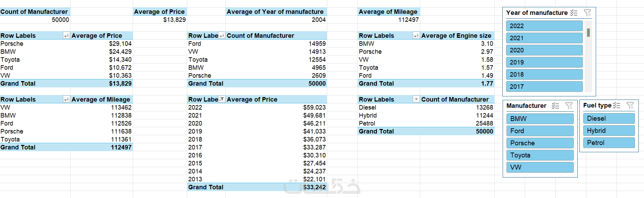The width and height of the screenshot is (644, 198).
Task: Select the Fuel type slicer title
Action: pos(597,105)
